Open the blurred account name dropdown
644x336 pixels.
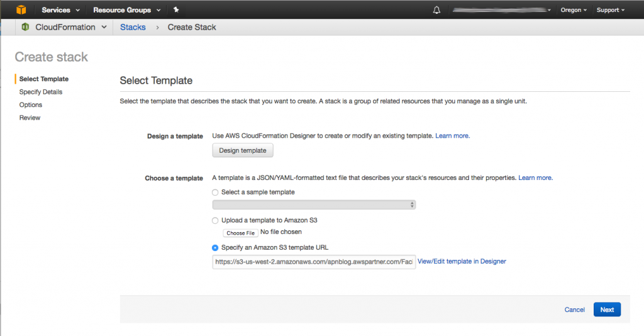pos(501,10)
